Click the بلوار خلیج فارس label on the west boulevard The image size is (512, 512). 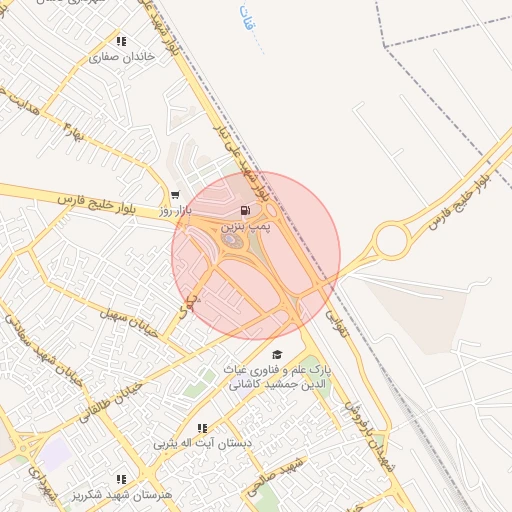[x=97, y=204]
